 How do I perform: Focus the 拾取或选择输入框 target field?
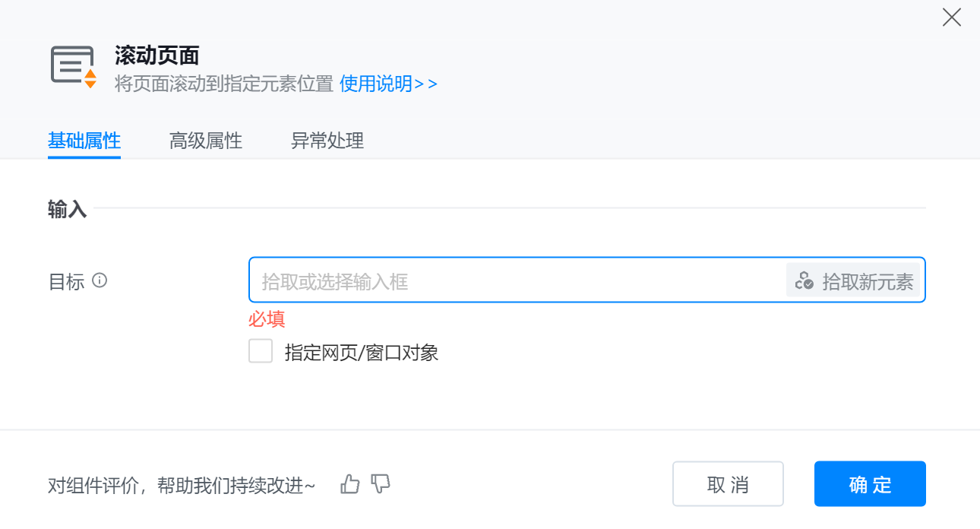coord(517,281)
